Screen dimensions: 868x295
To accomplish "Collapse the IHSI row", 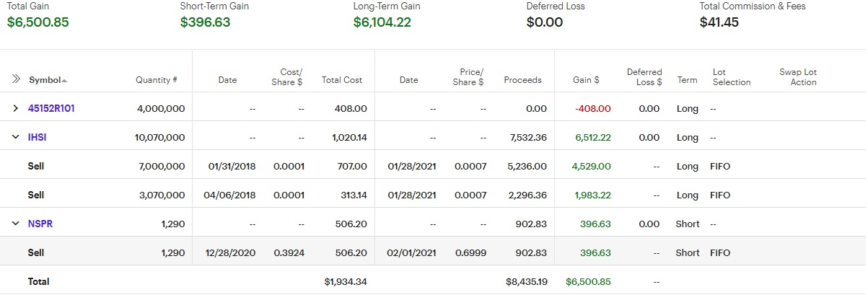I will [16, 137].
